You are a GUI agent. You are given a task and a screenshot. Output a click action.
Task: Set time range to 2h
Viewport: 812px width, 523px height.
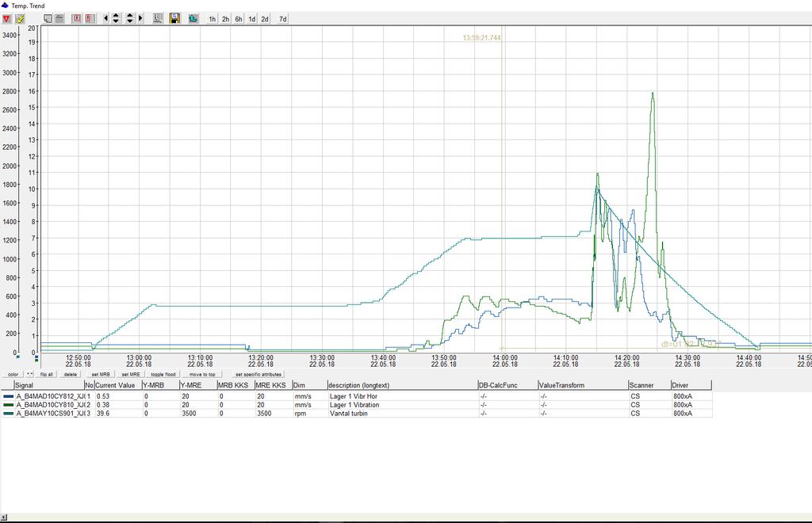[225, 19]
